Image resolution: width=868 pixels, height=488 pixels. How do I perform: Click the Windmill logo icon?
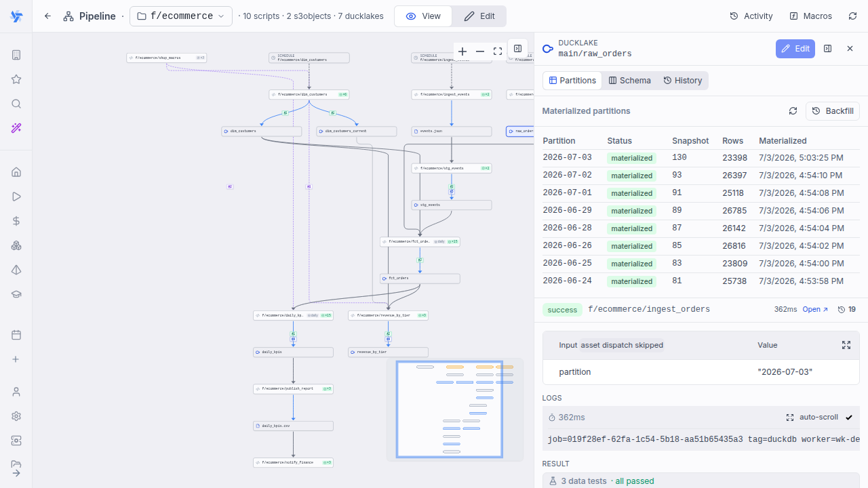pyautogui.click(x=16, y=17)
